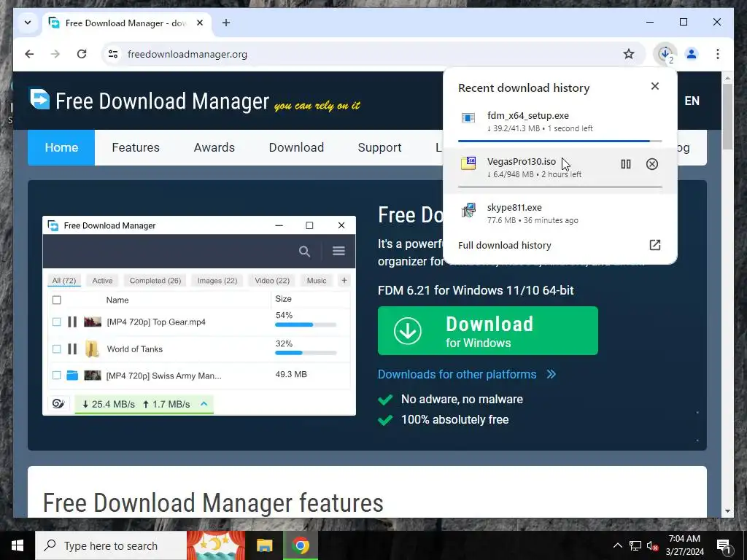747x560 pixels.
Task: Open the Chrome downloads toolbar icon
Action: tap(665, 54)
